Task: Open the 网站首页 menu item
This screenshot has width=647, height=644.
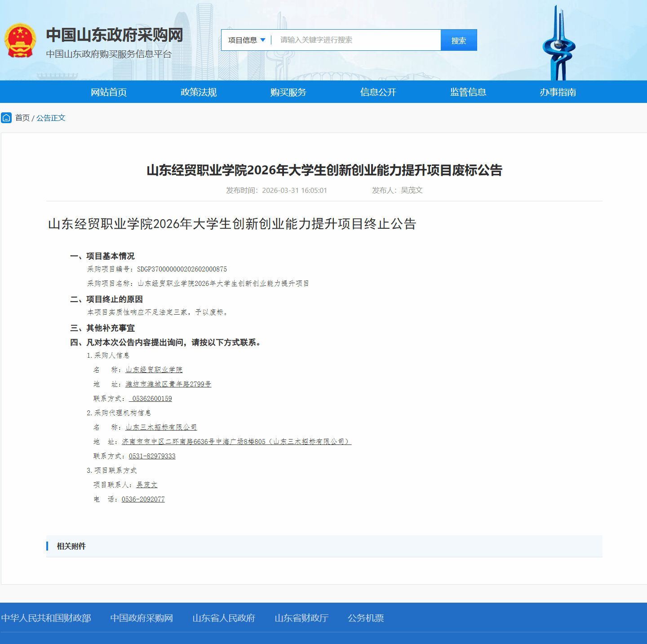Action: point(109,92)
